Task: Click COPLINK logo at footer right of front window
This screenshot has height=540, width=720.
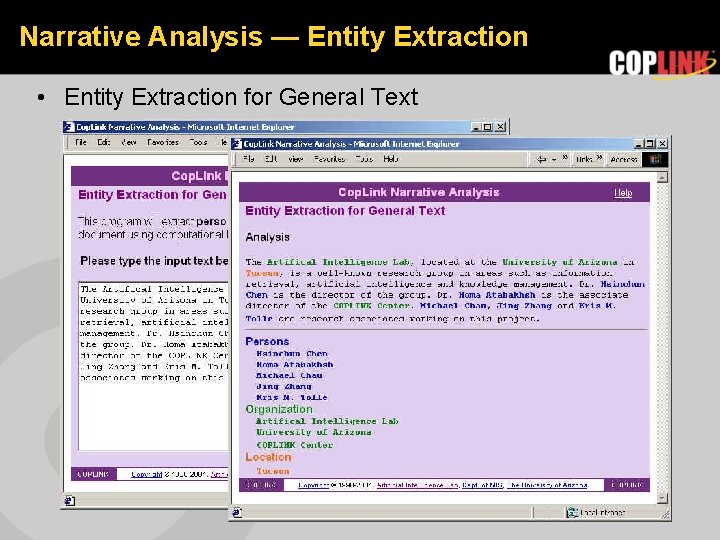Action: point(627,485)
